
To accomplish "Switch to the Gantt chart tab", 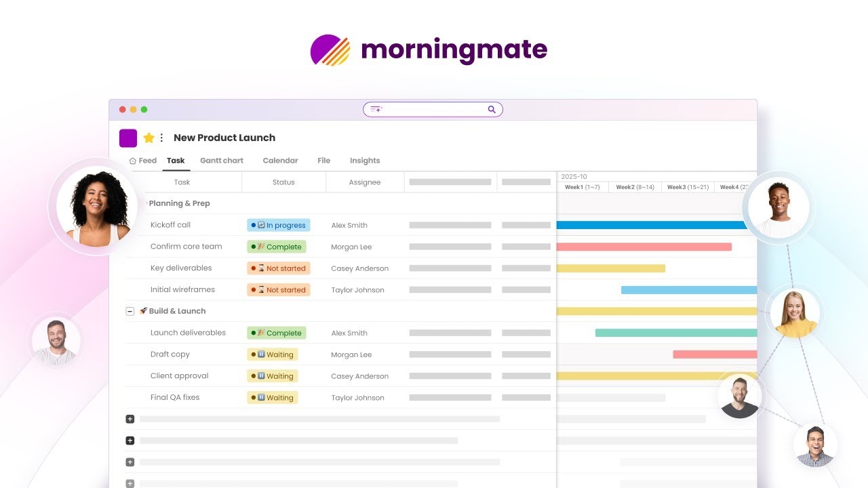I will [221, 161].
